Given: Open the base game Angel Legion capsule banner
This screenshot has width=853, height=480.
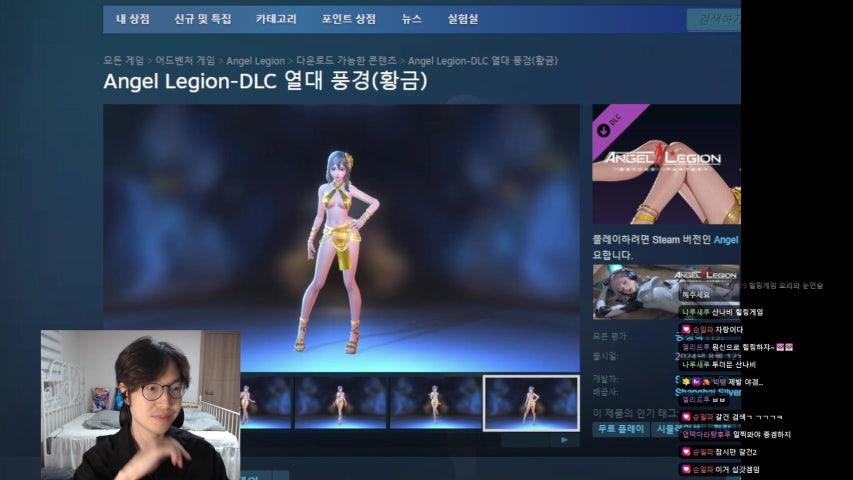Looking at the screenshot, I should 666,292.
